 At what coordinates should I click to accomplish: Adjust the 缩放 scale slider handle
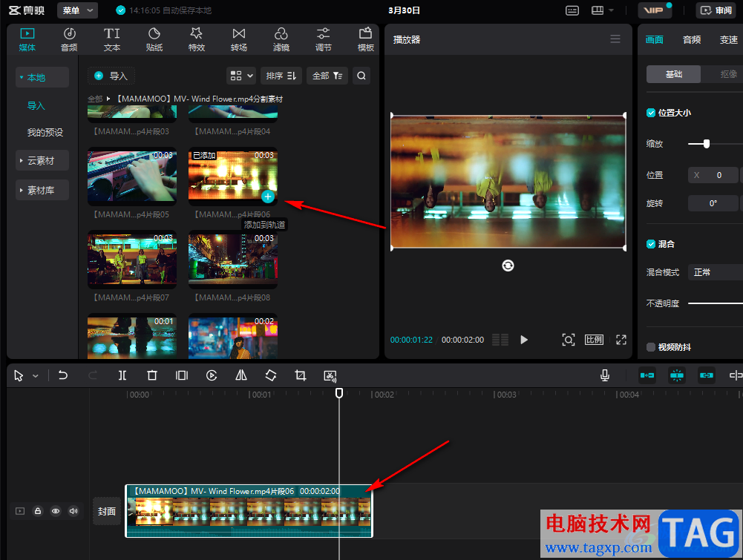[x=707, y=143]
